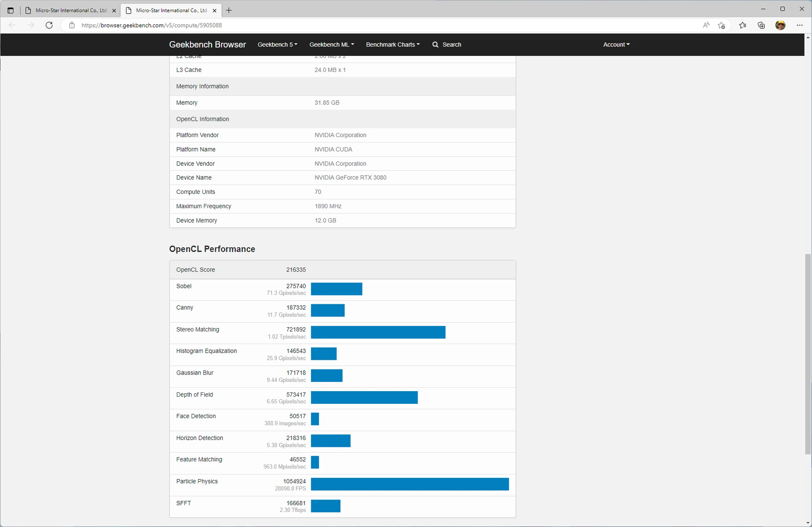This screenshot has width=812, height=527.
Task: Reload the Geekbench page
Action: tap(49, 25)
